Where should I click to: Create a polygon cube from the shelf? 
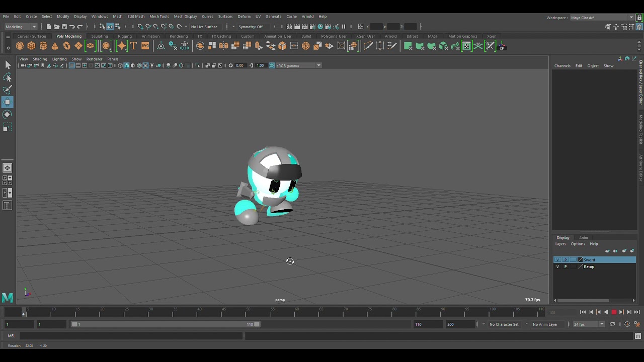click(31, 46)
